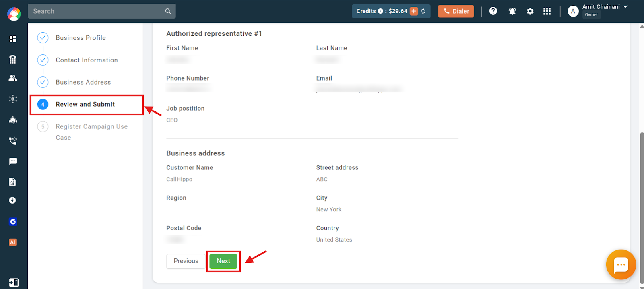Viewport: 644px width, 289px height.
Task: Open the orange AI icon in sidebar
Action: point(13,242)
